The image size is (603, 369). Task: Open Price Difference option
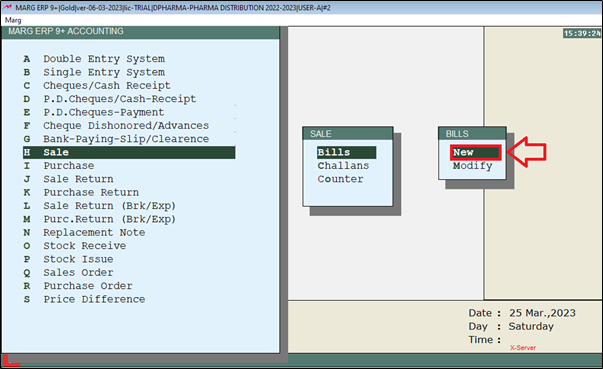pos(94,299)
